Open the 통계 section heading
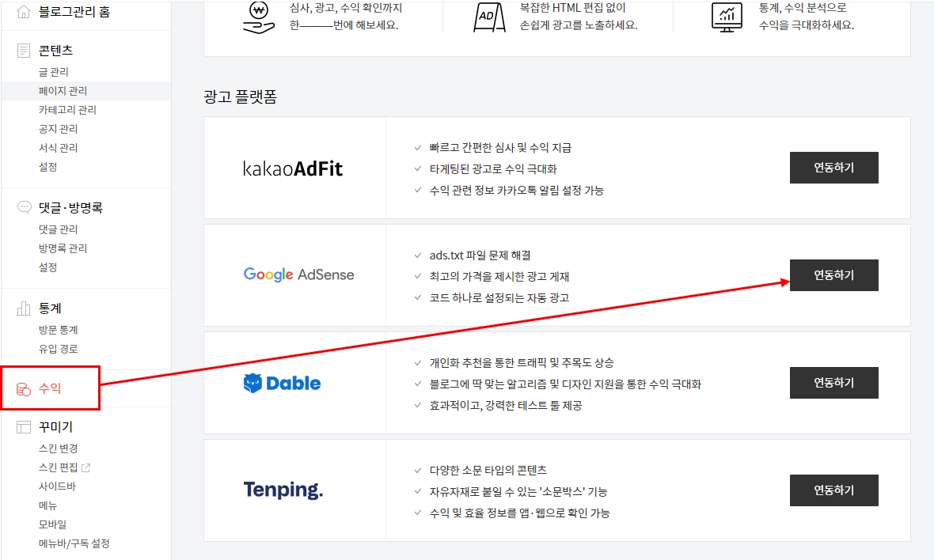Viewport: 934px width, 560px height. 50,308
